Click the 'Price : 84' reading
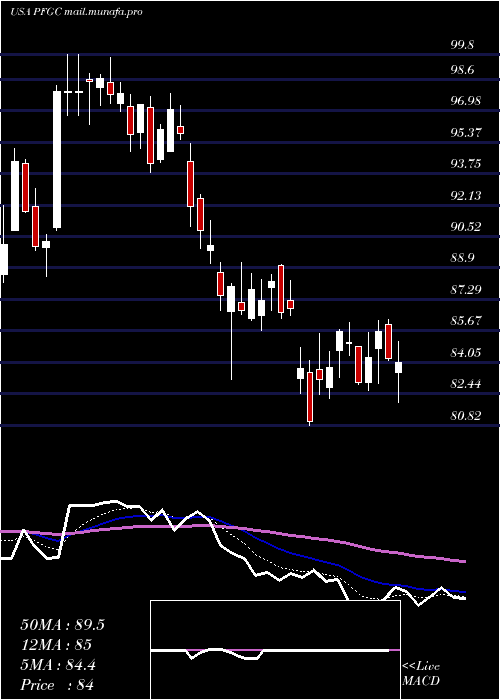This screenshot has height=700, width=500. [x=57, y=685]
